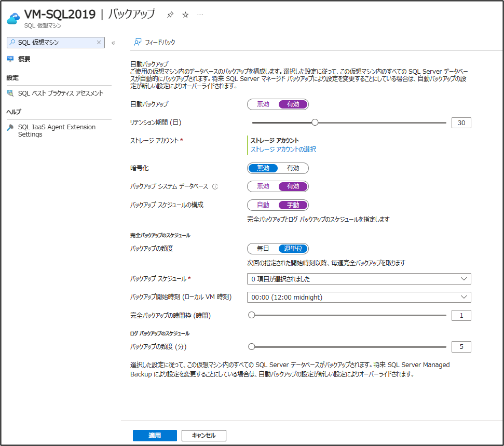Click the キャンセル button

204,436
